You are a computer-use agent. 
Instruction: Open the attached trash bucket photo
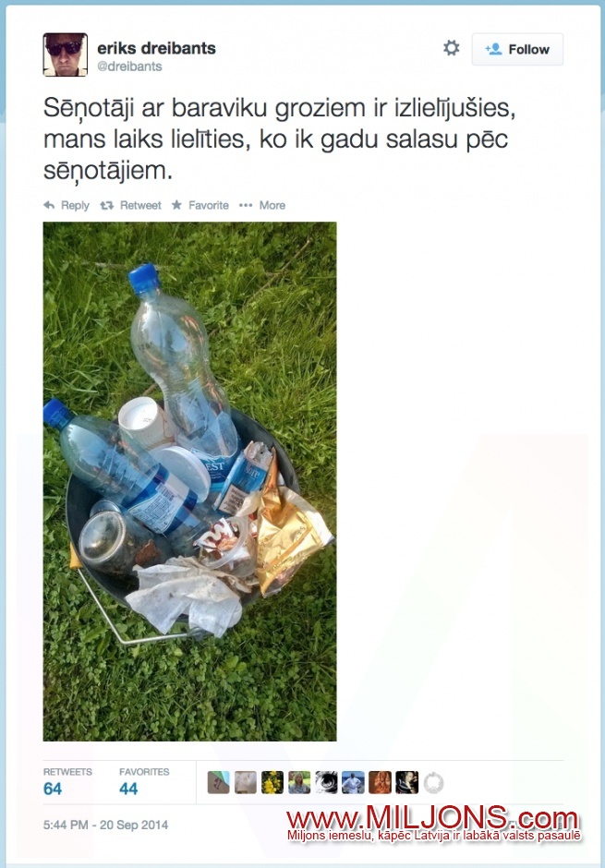tap(190, 481)
